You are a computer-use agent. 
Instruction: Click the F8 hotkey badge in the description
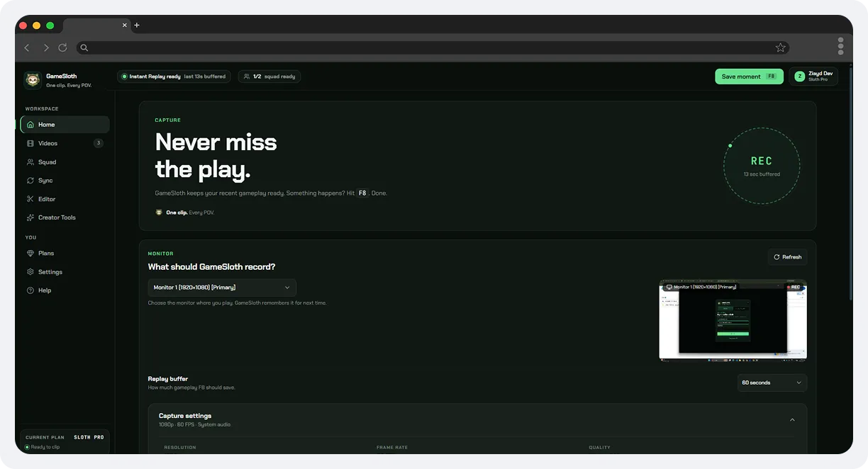[x=362, y=193]
